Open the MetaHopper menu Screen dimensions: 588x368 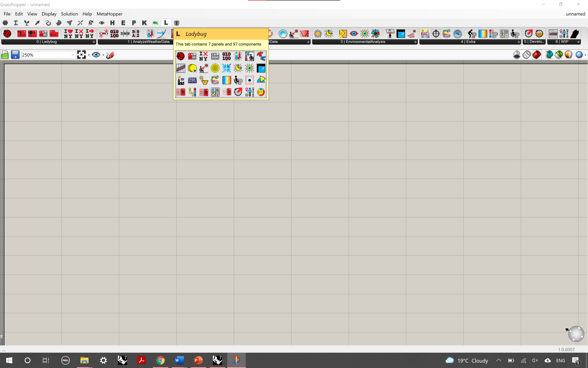(110, 14)
